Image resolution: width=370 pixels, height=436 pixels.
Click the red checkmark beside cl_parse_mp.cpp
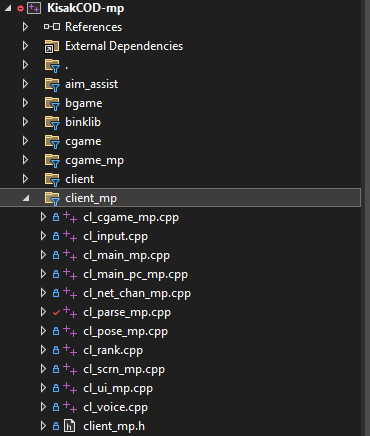56,312
